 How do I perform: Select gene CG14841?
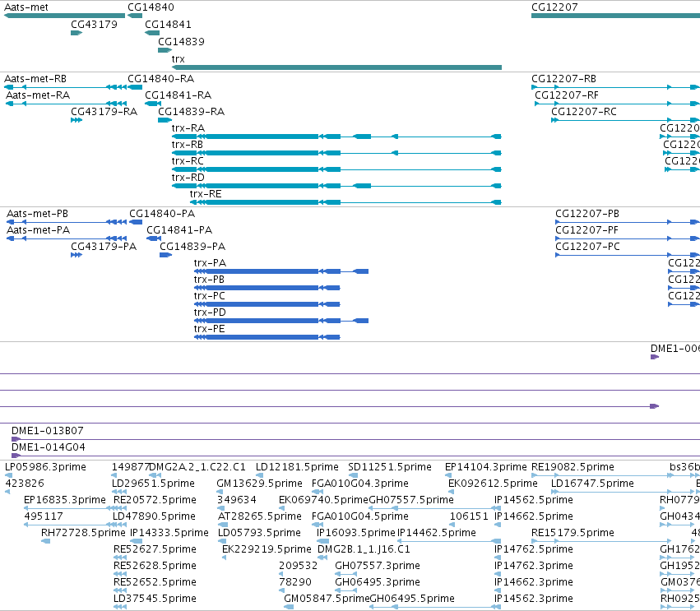152,33
